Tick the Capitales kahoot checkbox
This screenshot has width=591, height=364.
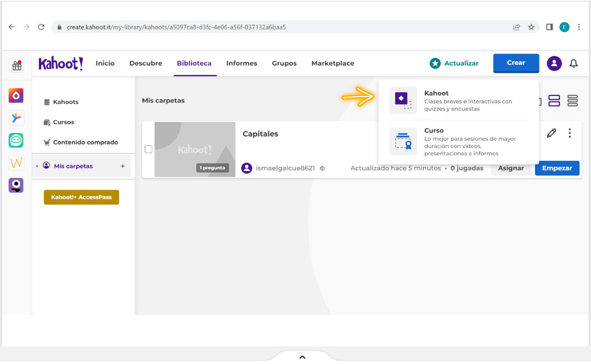(149, 149)
